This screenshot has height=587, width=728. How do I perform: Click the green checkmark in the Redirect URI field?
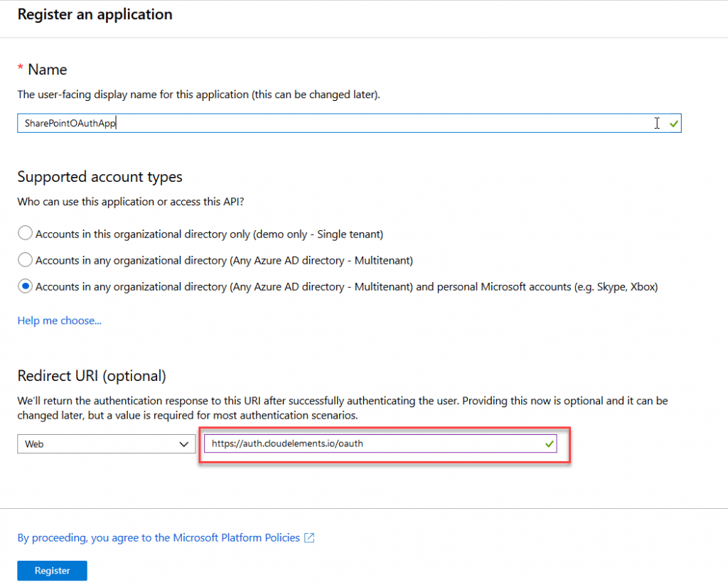coord(550,444)
